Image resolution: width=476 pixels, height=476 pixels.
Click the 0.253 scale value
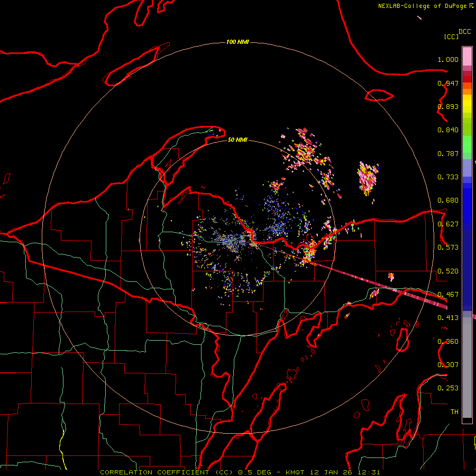(448, 388)
